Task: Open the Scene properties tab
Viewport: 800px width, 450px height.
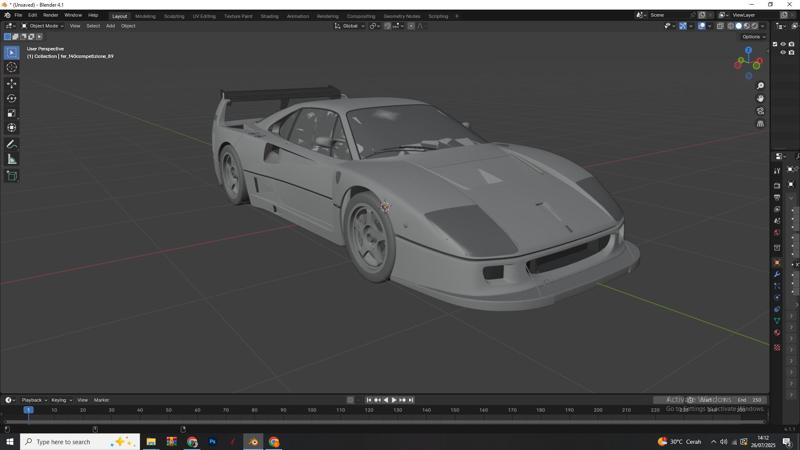Action: (777, 221)
